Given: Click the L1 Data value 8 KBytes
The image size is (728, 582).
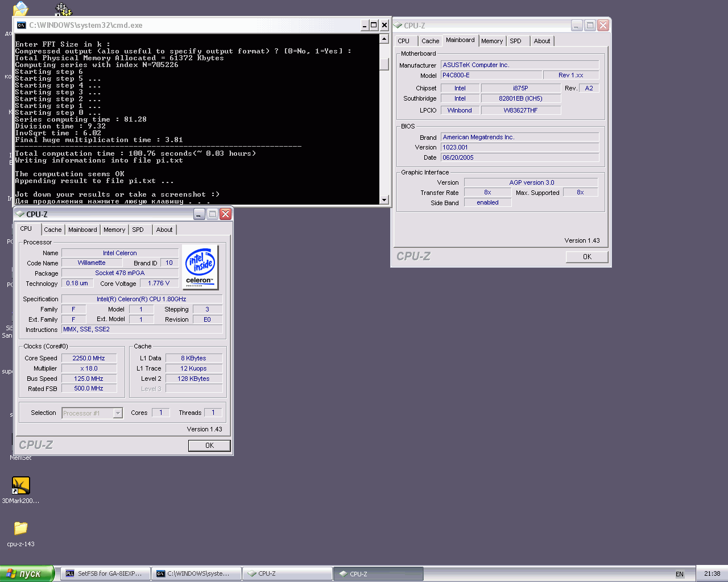Looking at the screenshot, I should tap(193, 358).
